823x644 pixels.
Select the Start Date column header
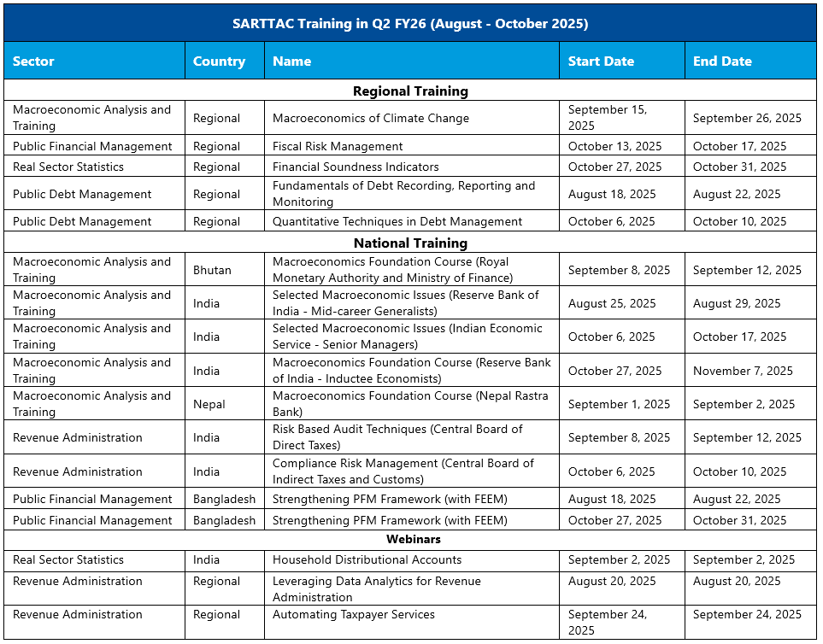point(601,61)
